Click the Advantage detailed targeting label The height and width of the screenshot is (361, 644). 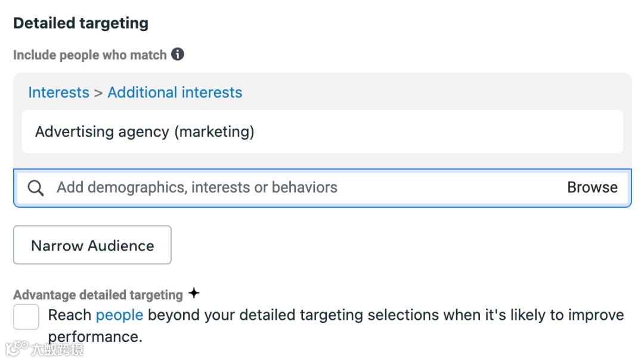point(98,295)
